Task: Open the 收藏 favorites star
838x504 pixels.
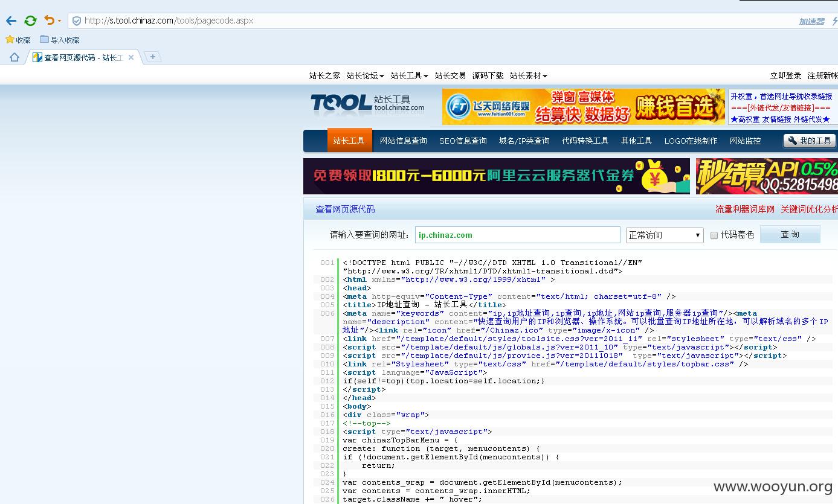Action: pyautogui.click(x=18, y=40)
